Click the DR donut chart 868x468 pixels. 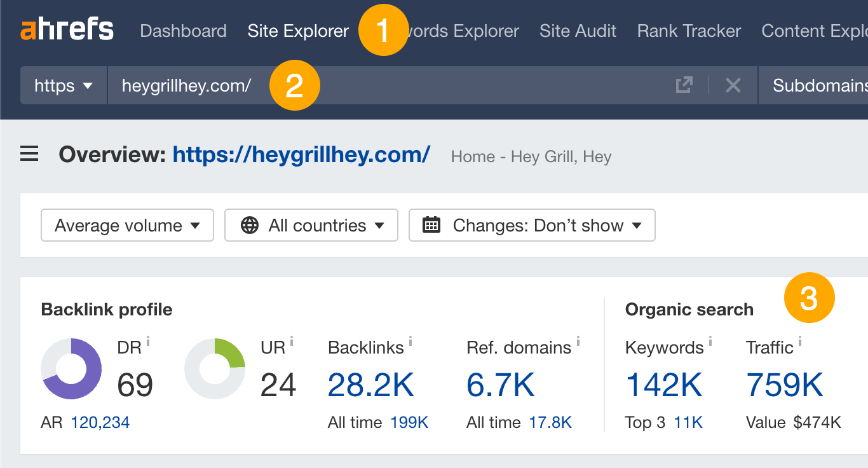pos(71,369)
